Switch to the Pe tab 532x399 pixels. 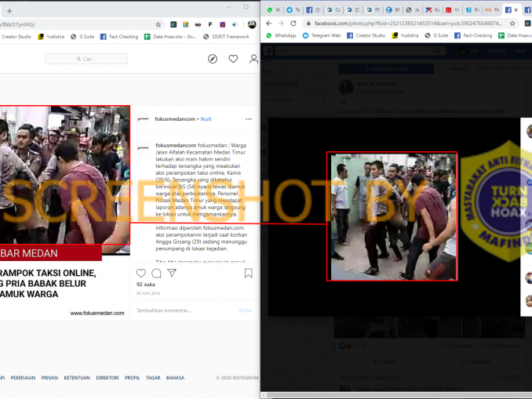[x=492, y=10]
